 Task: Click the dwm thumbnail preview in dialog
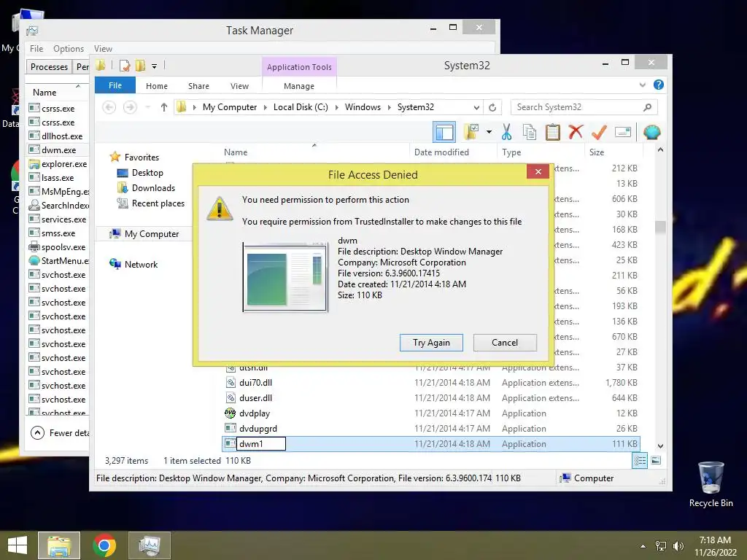pos(285,276)
